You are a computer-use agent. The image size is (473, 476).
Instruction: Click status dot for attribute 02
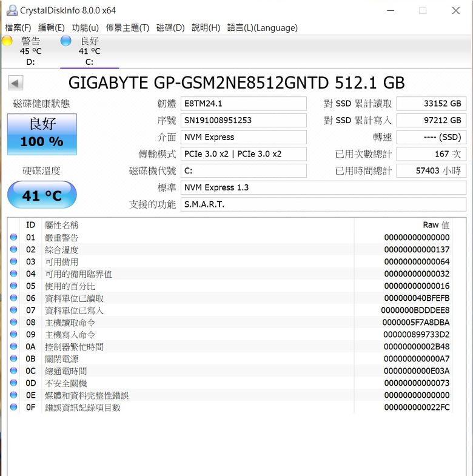click(x=14, y=249)
